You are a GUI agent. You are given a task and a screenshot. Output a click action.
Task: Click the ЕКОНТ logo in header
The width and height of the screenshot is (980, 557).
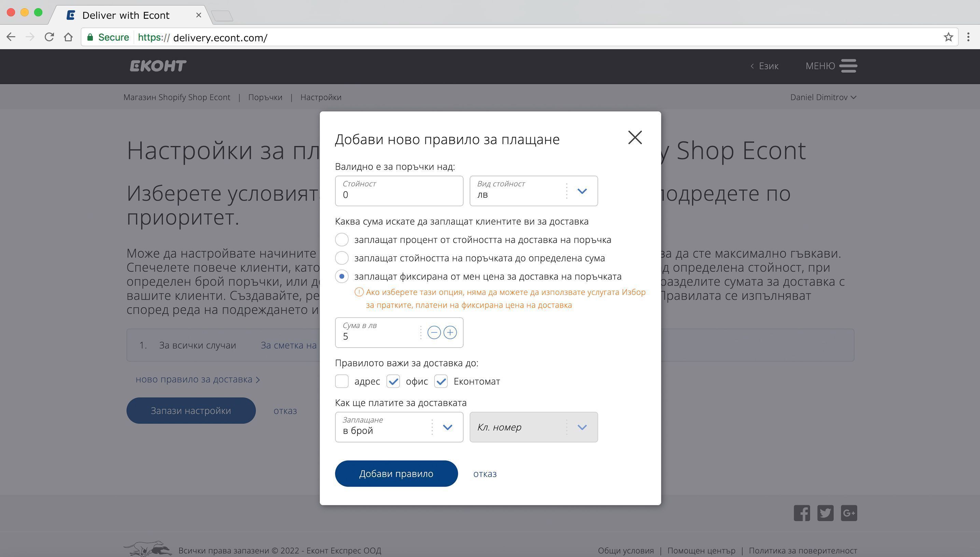click(x=158, y=66)
